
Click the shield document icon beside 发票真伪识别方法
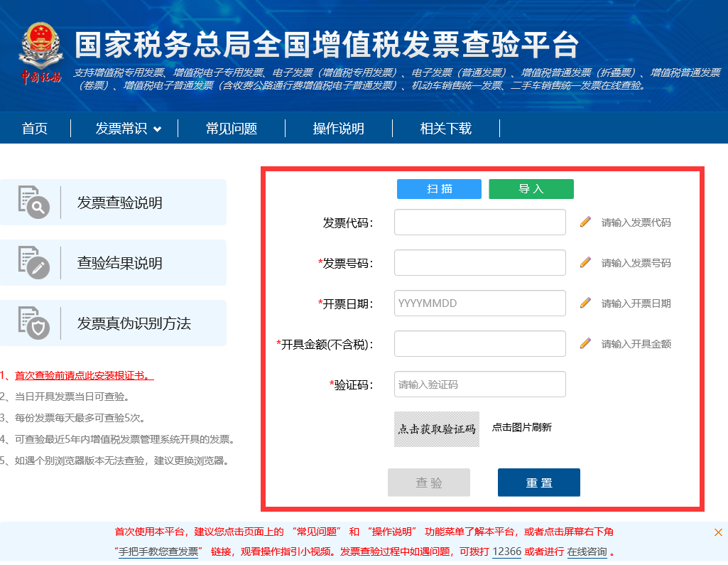tap(34, 323)
